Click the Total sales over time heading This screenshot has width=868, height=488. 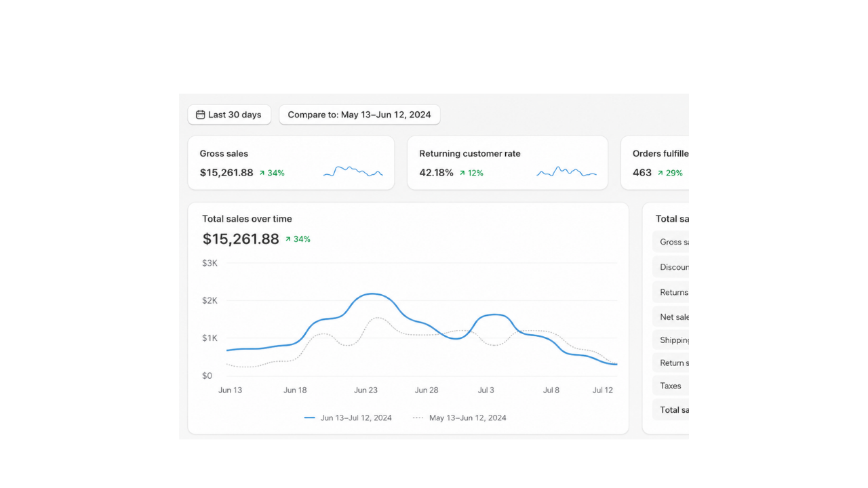point(247,219)
